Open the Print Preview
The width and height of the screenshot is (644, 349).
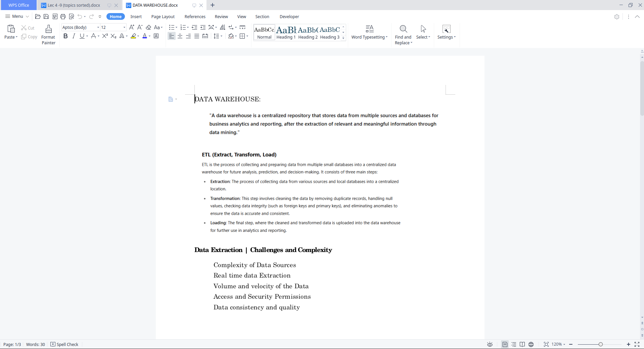[x=72, y=16]
